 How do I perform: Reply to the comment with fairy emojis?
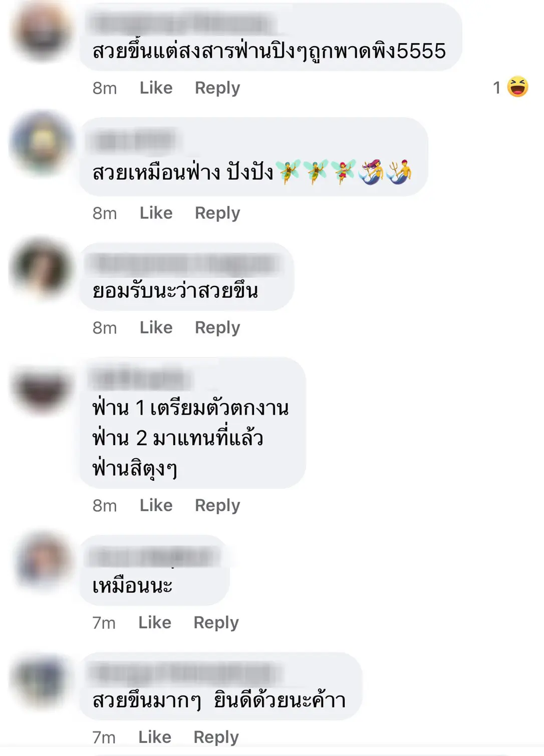click(x=217, y=213)
